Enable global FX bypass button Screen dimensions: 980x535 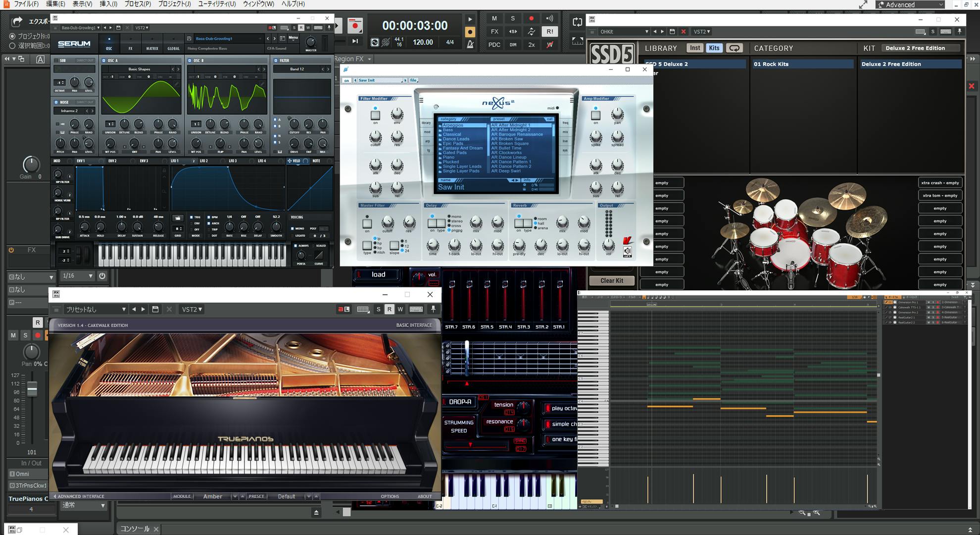pos(494,31)
